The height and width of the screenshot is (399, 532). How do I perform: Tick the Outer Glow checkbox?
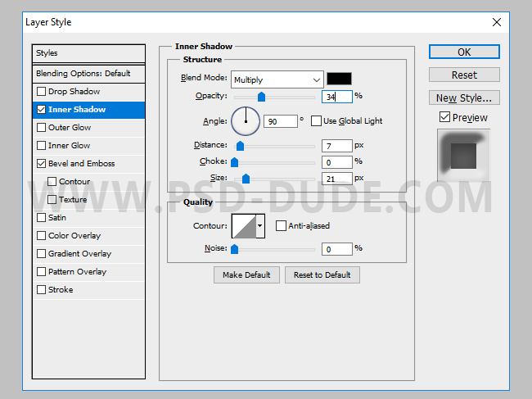[x=42, y=127]
